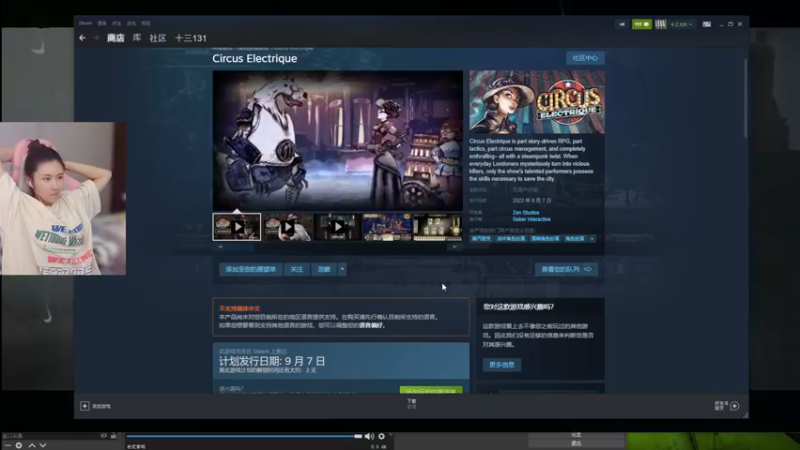Expand the ignore button dropdown arrow
The height and width of the screenshot is (450, 800).
pos(342,269)
